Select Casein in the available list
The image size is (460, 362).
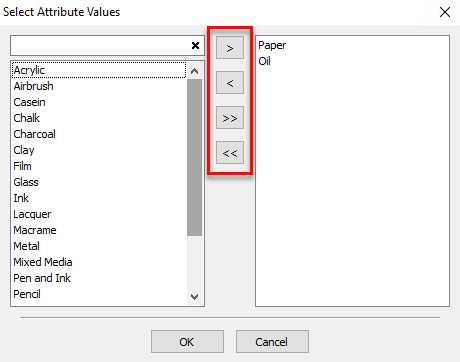pyautogui.click(x=99, y=102)
